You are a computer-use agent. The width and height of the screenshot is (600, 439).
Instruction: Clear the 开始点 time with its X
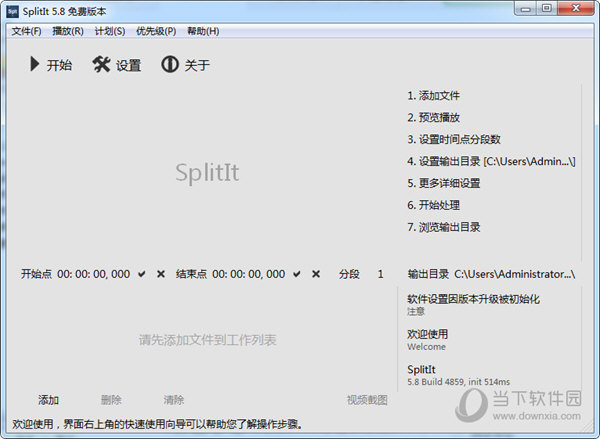click(x=161, y=274)
